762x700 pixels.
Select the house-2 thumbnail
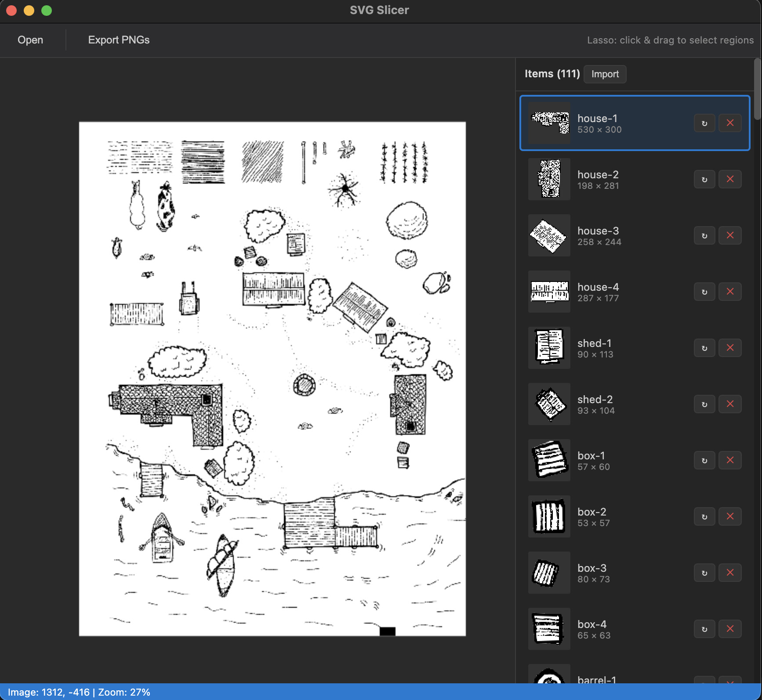click(549, 179)
